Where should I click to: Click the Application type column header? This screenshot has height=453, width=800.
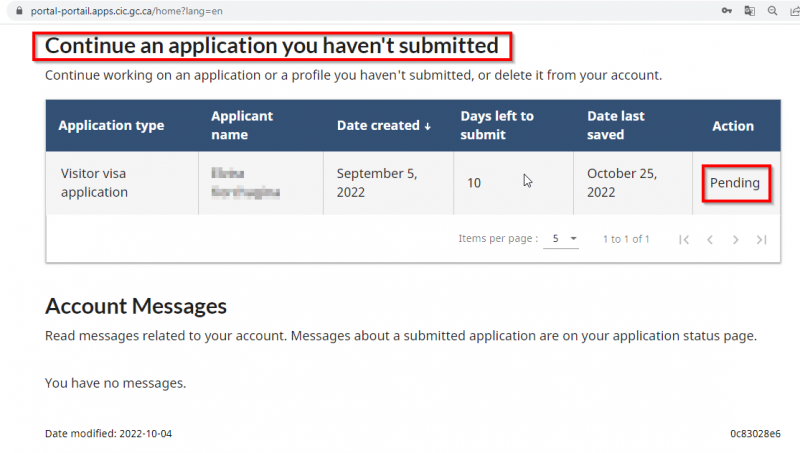[x=111, y=126]
